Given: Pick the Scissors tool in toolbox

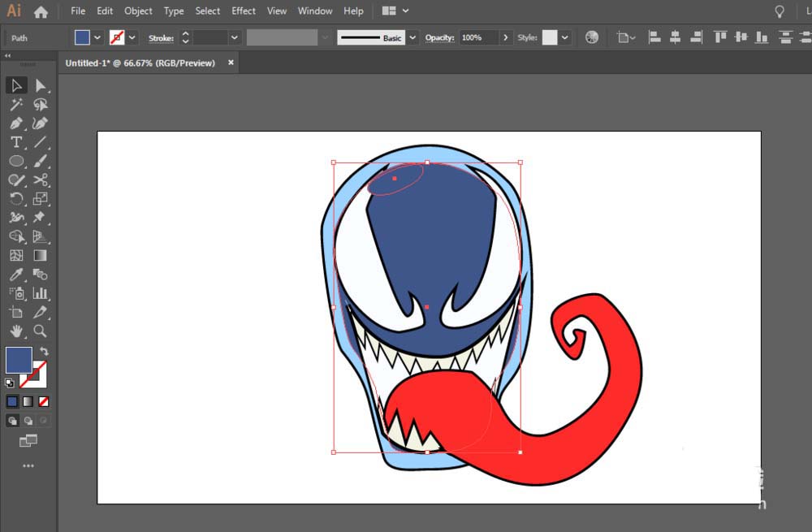Looking at the screenshot, I should 40,179.
